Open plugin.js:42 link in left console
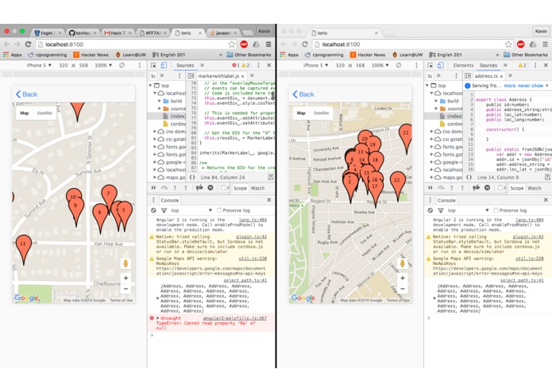552x392 pixels. (x=251, y=236)
